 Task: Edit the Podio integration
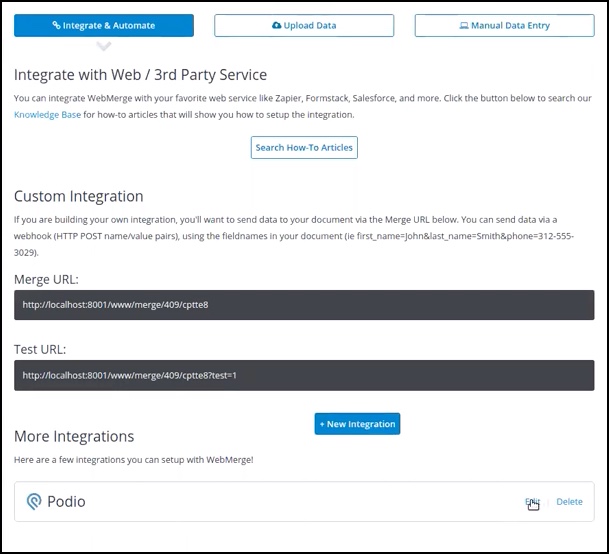[x=532, y=502]
